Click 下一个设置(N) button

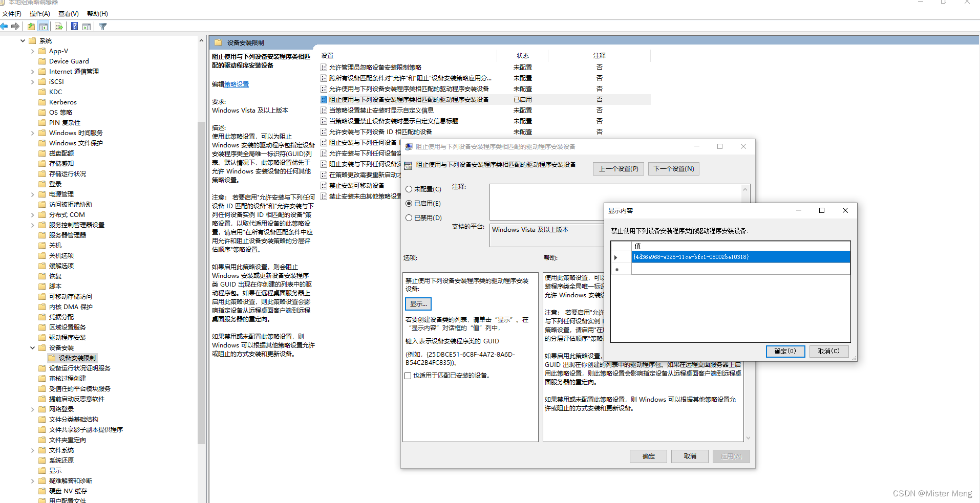coord(673,169)
